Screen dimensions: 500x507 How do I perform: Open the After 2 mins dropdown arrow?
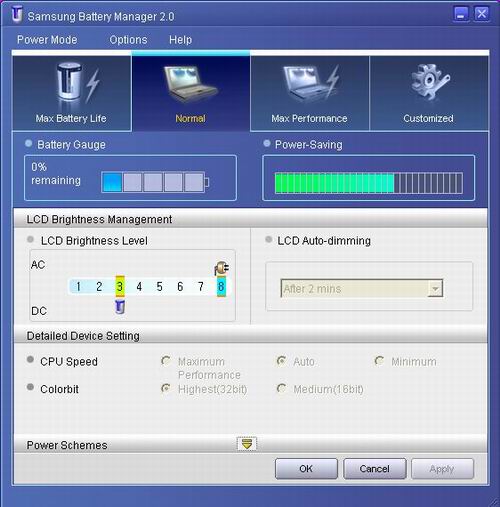(x=435, y=289)
